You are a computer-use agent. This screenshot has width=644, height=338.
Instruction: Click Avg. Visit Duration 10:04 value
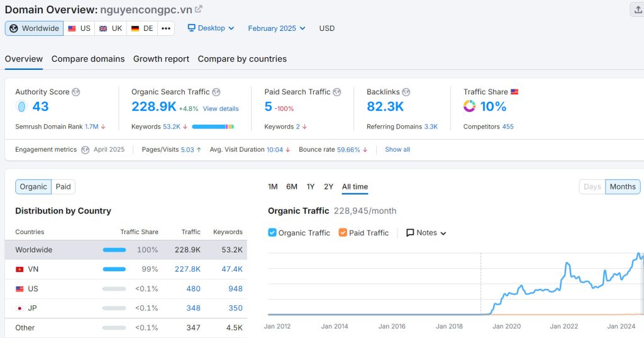point(275,150)
